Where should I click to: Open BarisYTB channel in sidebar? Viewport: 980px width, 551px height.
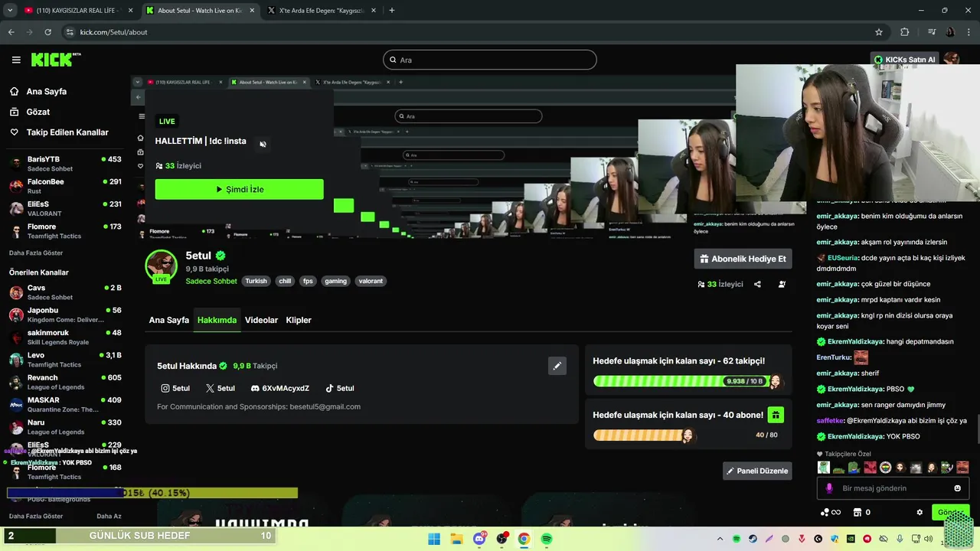coord(65,164)
